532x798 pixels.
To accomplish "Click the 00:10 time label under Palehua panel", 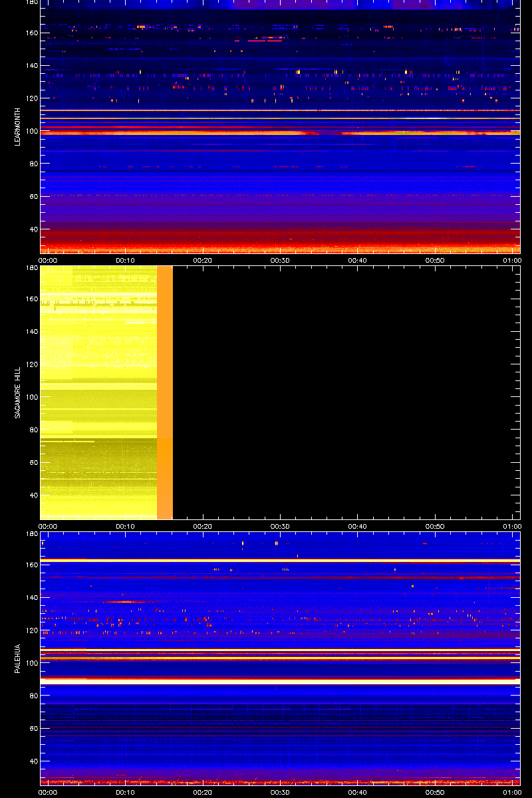I will click(125, 793).
